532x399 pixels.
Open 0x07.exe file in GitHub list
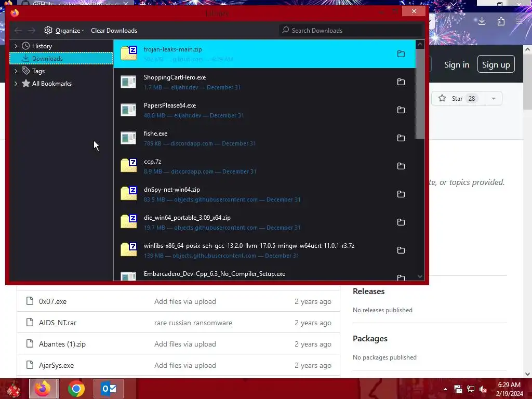click(x=52, y=302)
